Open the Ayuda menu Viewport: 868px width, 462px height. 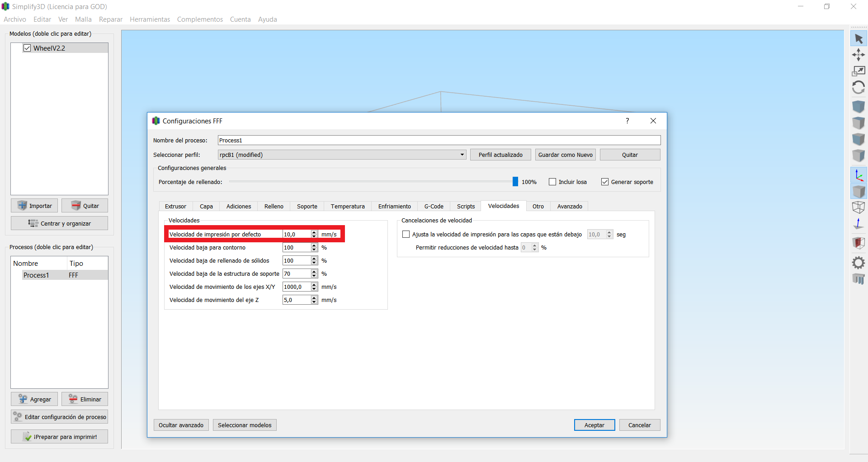(267, 19)
